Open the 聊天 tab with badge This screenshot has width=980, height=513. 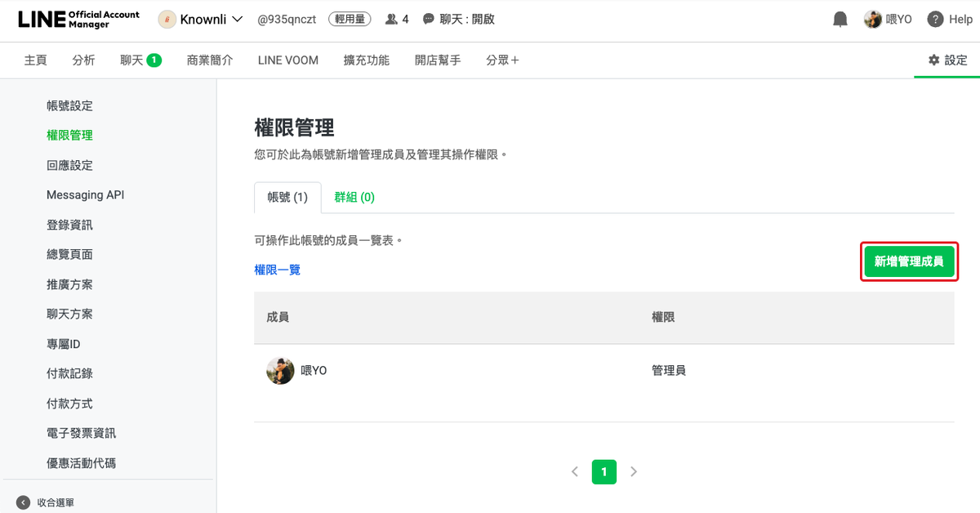(140, 60)
